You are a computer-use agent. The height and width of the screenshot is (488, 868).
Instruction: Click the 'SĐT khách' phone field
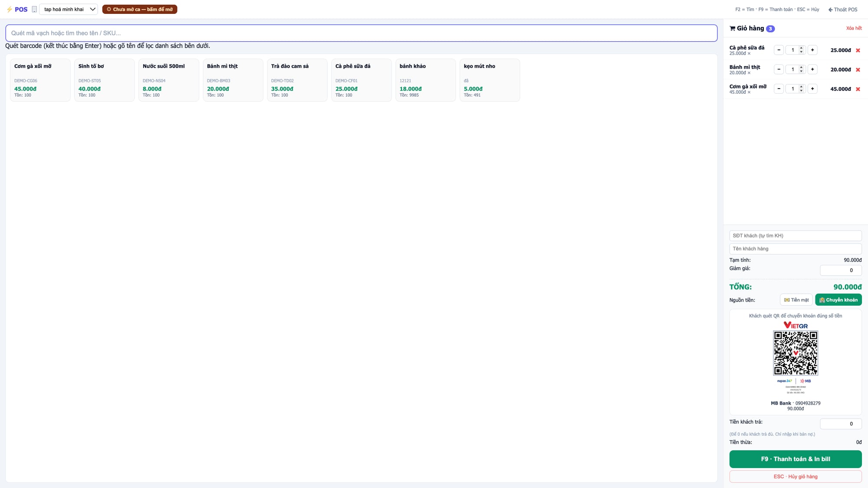tap(796, 236)
